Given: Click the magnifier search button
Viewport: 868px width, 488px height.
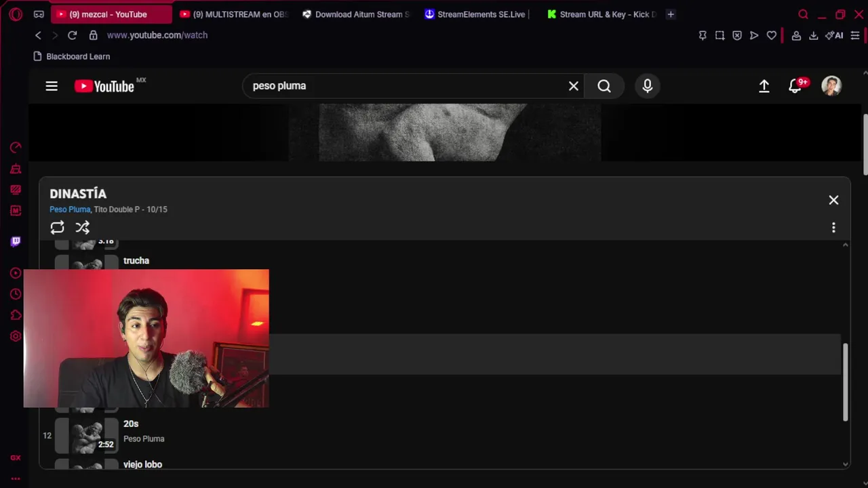Looking at the screenshot, I should coord(604,86).
